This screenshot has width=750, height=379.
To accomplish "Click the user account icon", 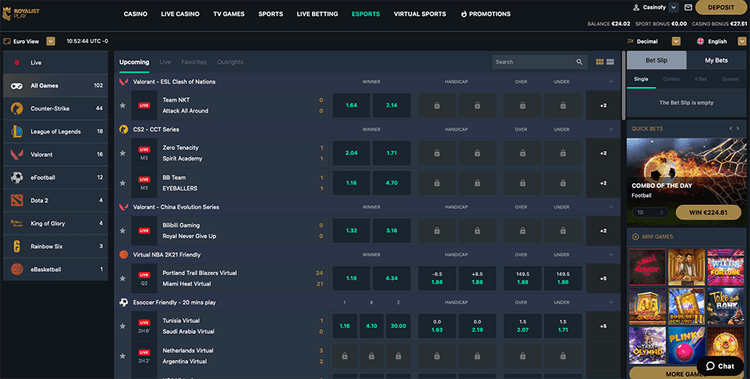I will [x=636, y=7].
